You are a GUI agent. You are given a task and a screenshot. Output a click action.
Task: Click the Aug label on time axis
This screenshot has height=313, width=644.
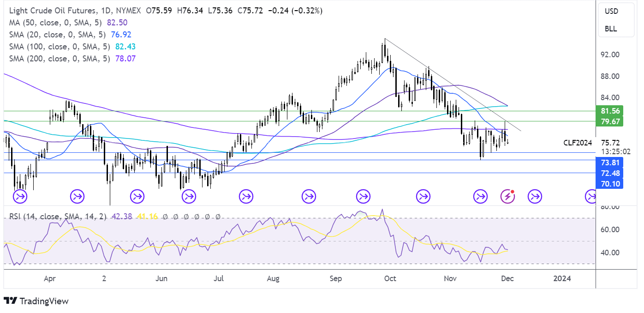point(274,278)
